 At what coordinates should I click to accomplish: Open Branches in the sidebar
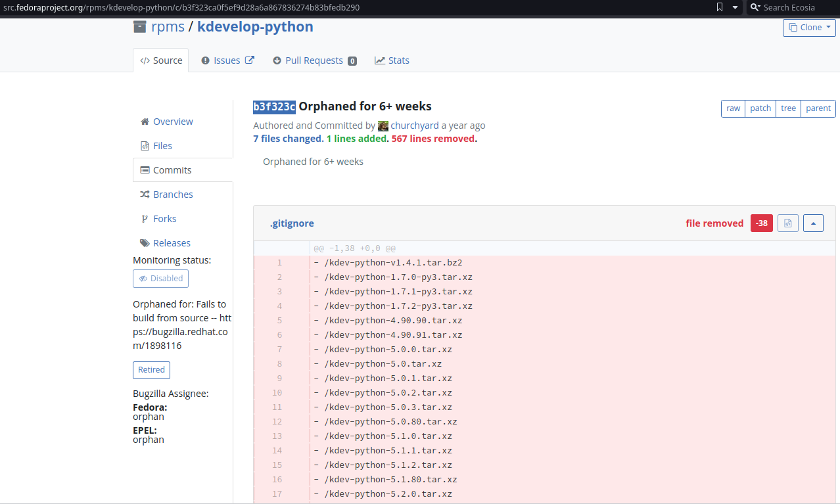coord(173,195)
